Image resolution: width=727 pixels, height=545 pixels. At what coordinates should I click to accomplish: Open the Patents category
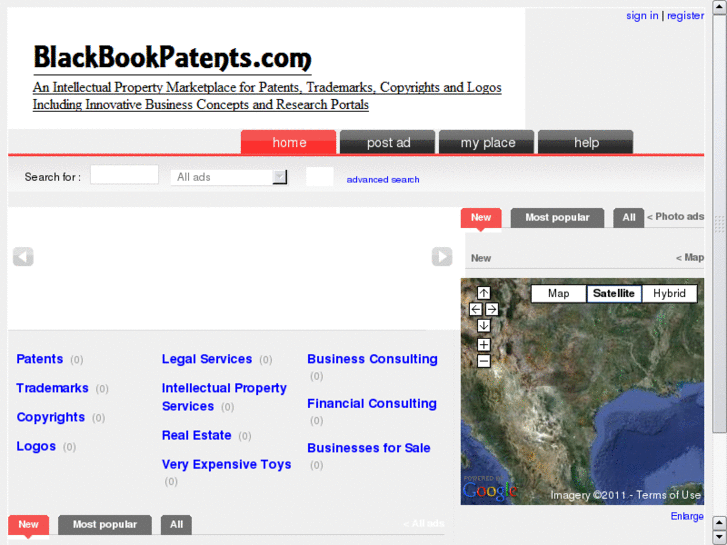coord(40,359)
